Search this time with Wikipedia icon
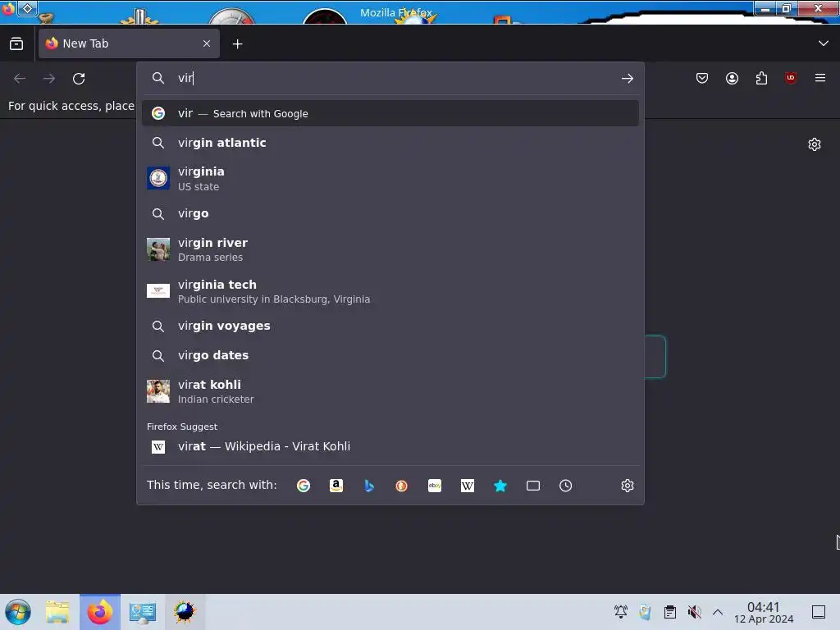Viewport: 840px width, 630px height. tap(467, 486)
